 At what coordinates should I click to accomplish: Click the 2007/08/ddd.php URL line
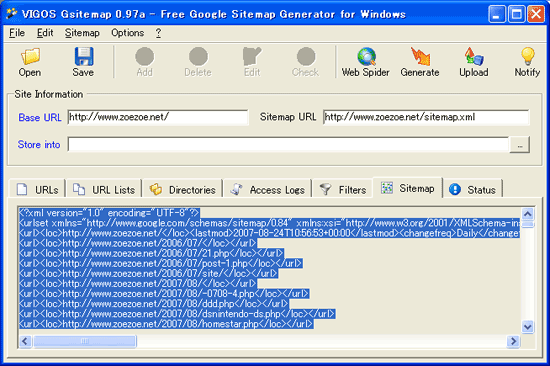pos(153,304)
